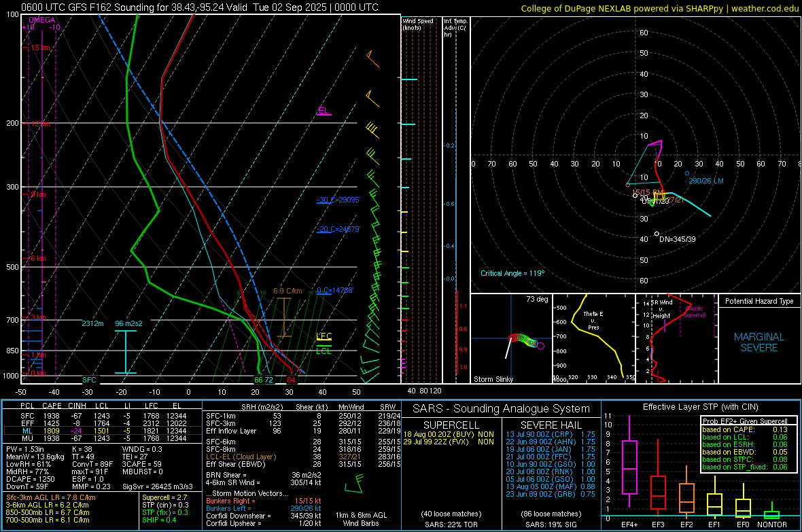Select the highlighted ML parcel row
The height and width of the screenshot is (532, 802).
(103, 431)
